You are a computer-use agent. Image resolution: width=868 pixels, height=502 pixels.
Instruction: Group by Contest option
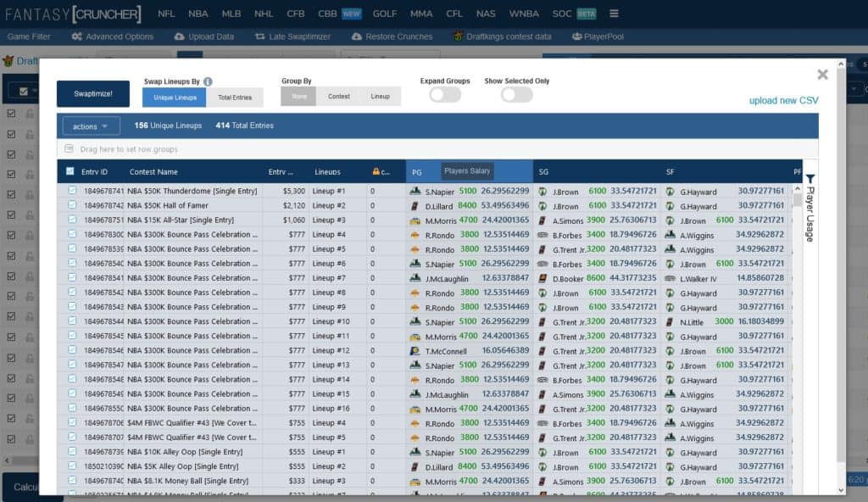(339, 97)
